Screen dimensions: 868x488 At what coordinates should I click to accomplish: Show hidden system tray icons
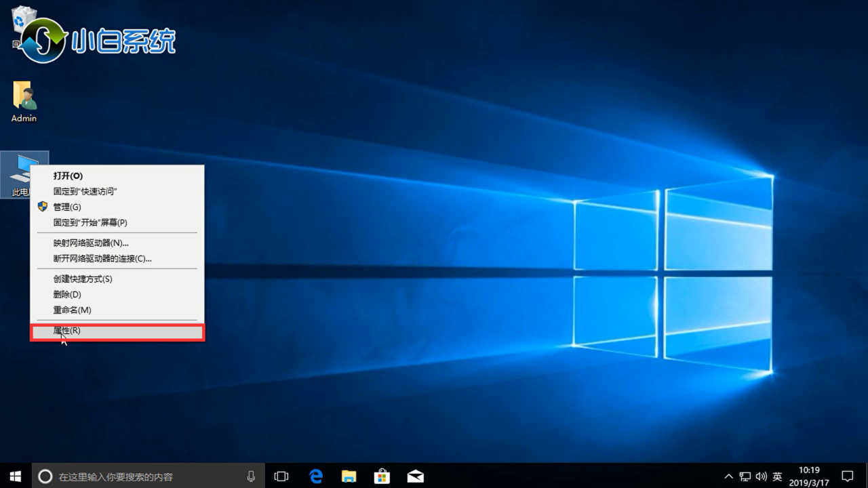pyautogui.click(x=729, y=476)
